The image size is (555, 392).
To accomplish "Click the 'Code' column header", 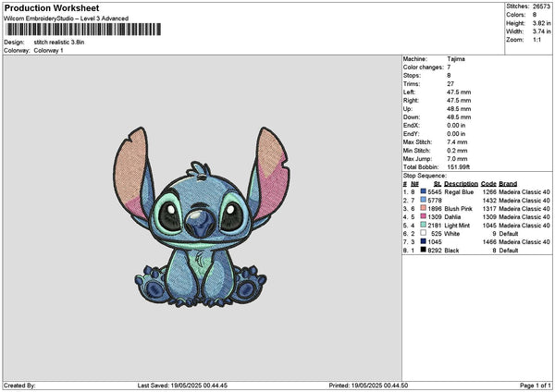I will [488, 184].
